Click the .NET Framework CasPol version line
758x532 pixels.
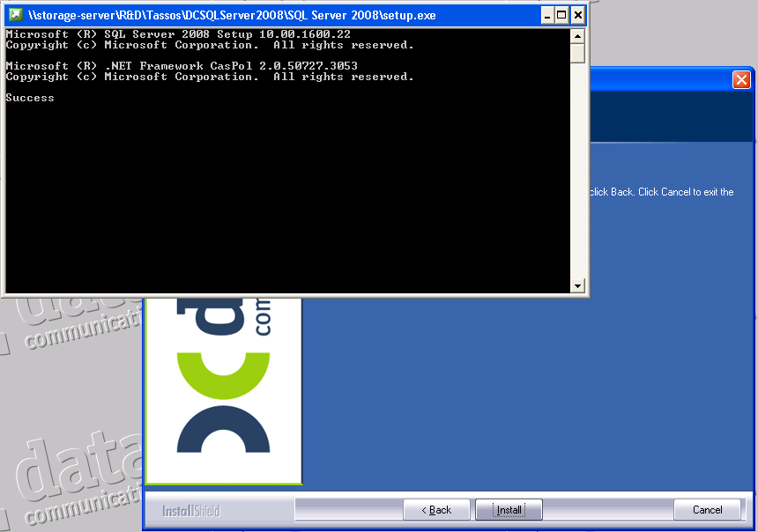(182, 66)
